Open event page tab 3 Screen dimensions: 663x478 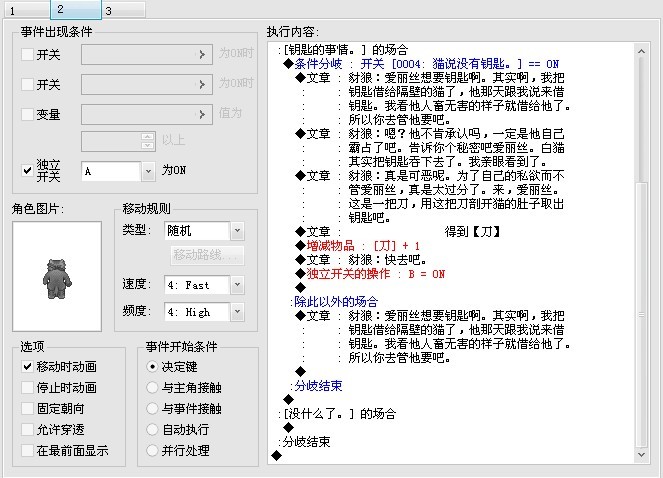tap(123, 10)
